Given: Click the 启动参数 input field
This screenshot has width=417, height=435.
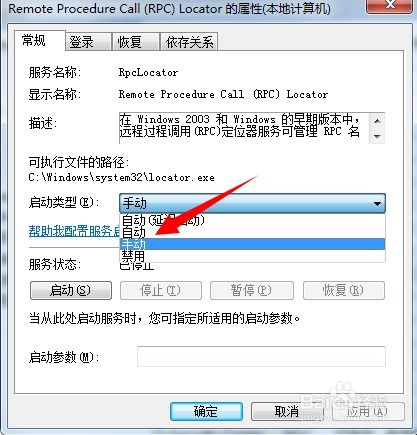Looking at the screenshot, I should (x=261, y=357).
